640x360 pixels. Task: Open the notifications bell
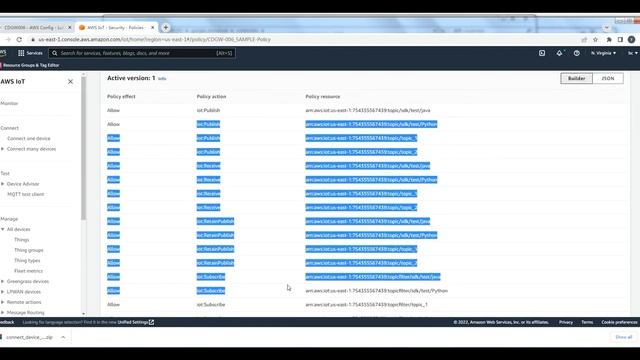[559, 53]
